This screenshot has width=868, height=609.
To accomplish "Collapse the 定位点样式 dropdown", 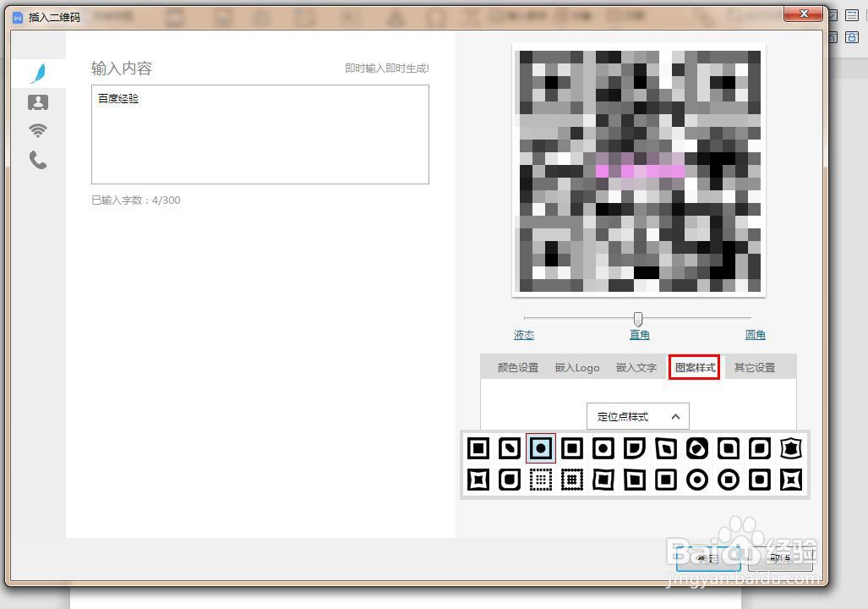I will [638, 416].
